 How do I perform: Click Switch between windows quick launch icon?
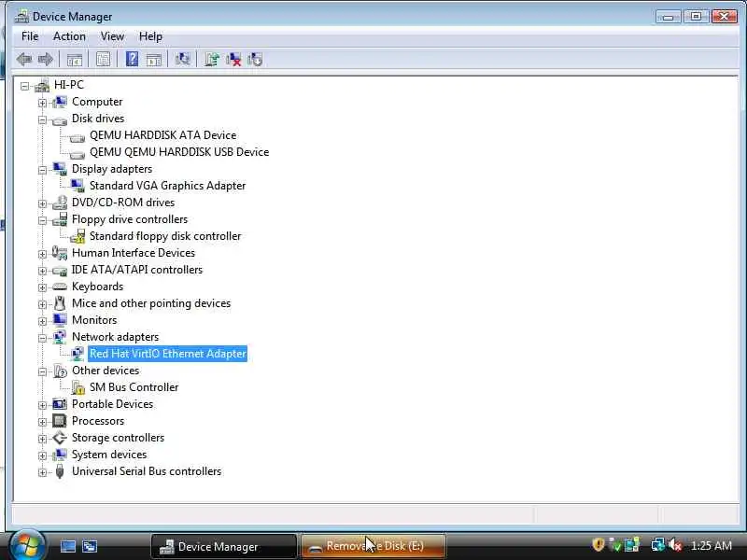tap(90, 546)
